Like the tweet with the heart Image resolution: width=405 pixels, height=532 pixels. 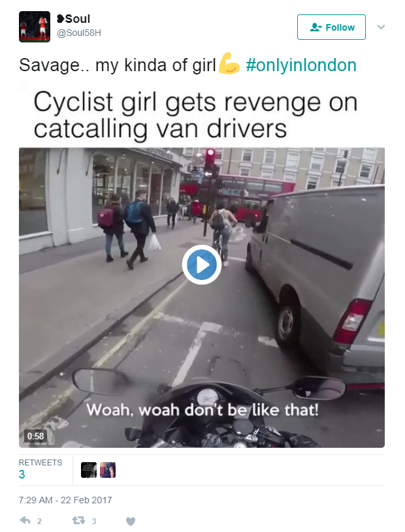[x=130, y=521]
